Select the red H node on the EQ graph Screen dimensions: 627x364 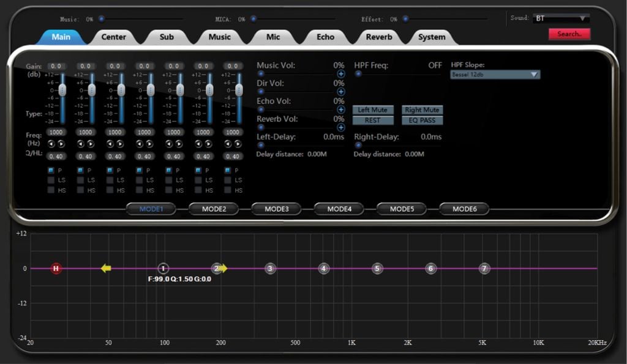pos(56,269)
